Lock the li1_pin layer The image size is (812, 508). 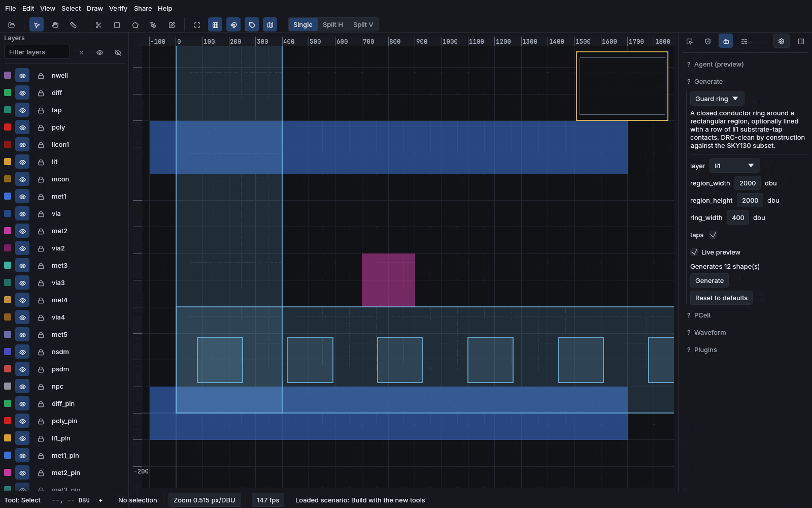pyautogui.click(x=41, y=438)
